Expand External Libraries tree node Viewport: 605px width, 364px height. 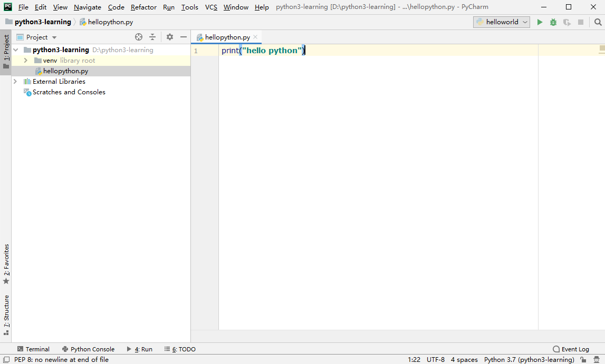point(15,81)
